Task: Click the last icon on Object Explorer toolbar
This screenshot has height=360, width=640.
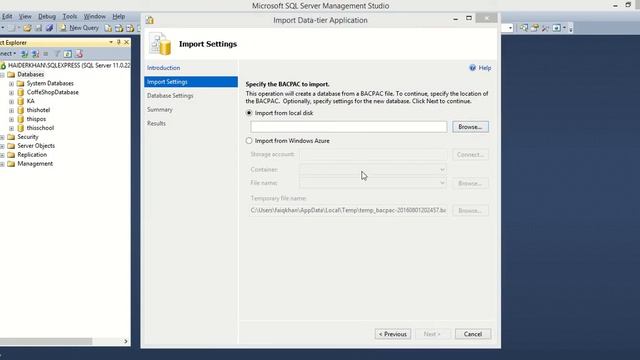Action: point(79,54)
